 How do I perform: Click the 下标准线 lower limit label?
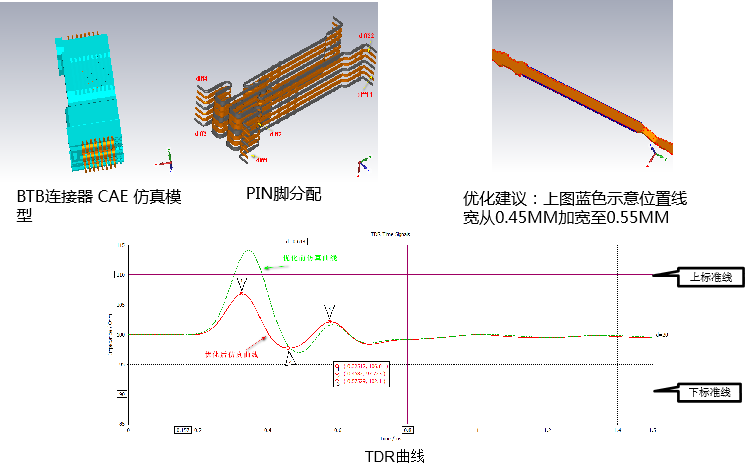tap(709, 392)
